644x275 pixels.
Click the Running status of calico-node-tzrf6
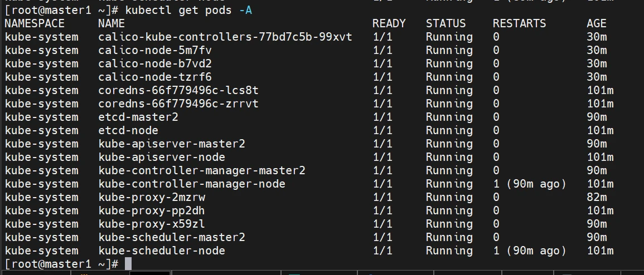(449, 77)
